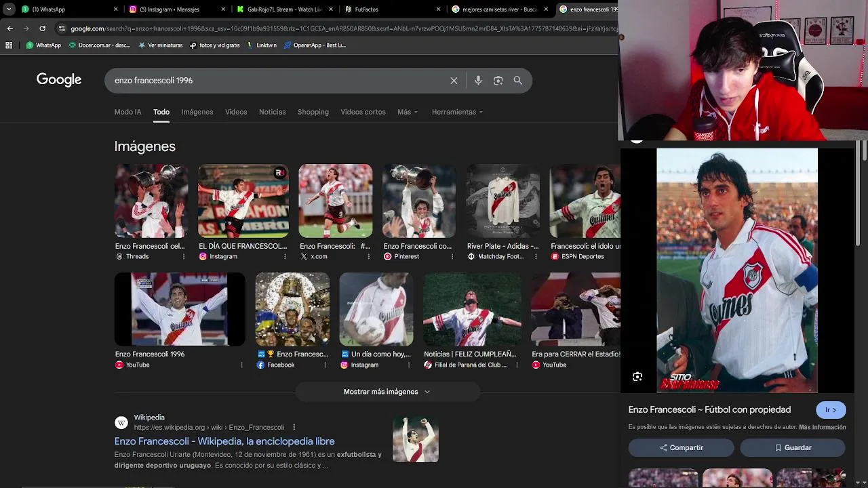
Task: Open the Herramientas tools dropdown
Action: pos(457,112)
